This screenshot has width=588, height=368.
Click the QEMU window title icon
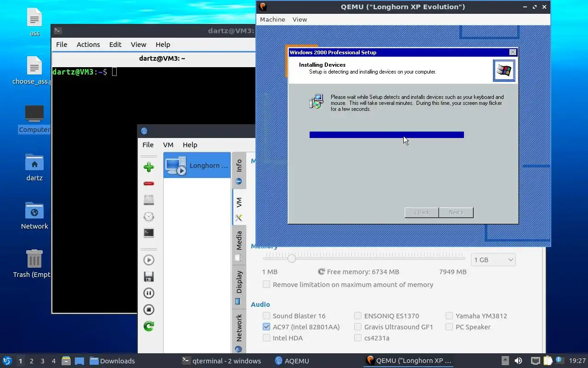tap(263, 6)
